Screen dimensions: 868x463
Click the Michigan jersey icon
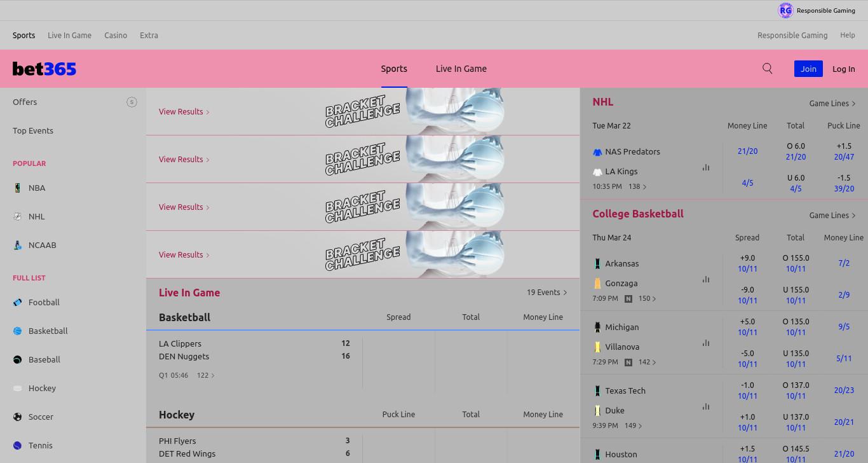597,327
